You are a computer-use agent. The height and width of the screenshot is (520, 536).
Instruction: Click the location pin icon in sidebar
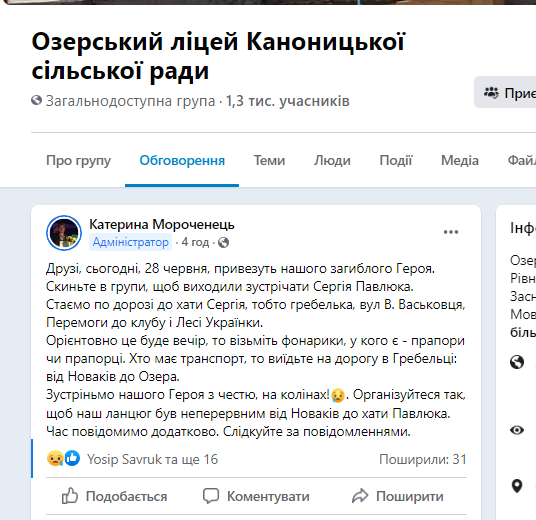(517, 486)
